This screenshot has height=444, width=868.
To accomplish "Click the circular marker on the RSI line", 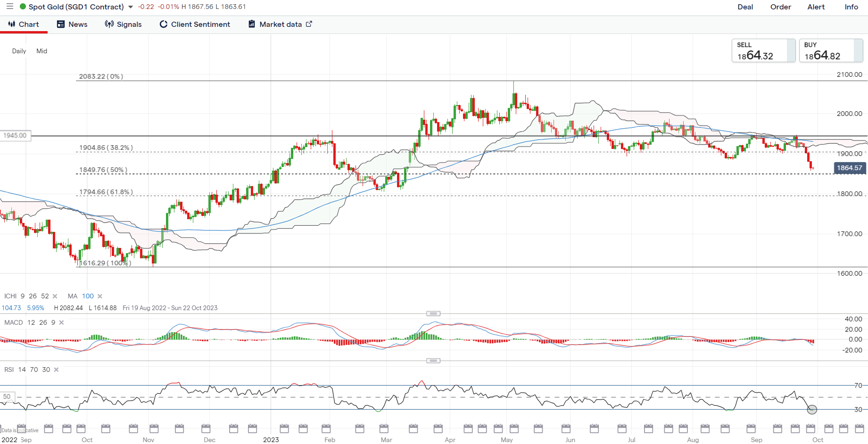I will (x=812, y=410).
